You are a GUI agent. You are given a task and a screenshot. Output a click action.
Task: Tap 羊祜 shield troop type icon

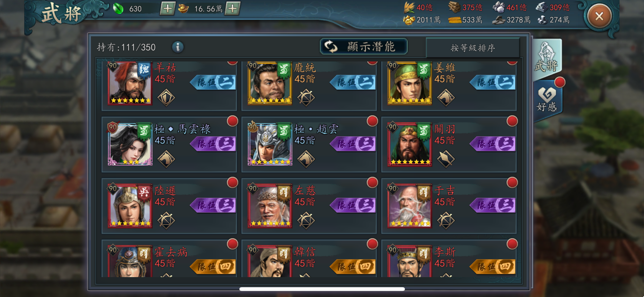pos(166,97)
